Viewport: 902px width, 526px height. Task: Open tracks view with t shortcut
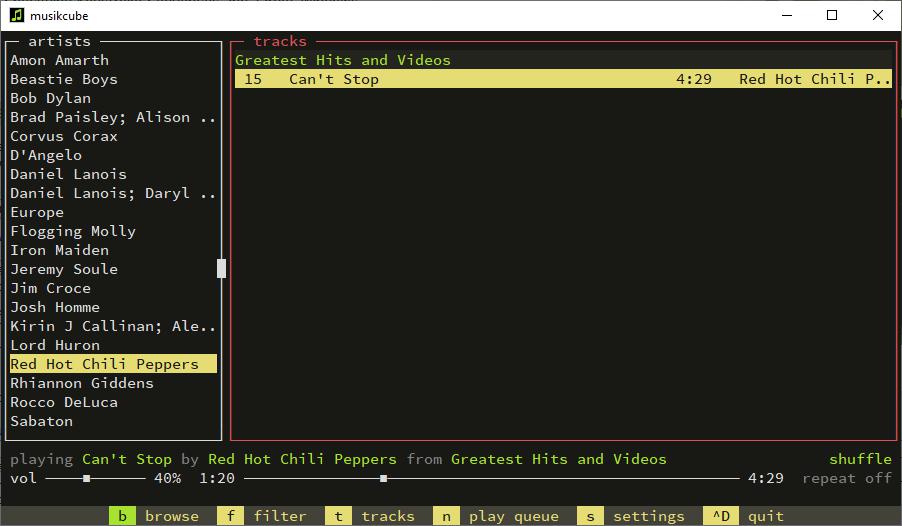pos(370,516)
